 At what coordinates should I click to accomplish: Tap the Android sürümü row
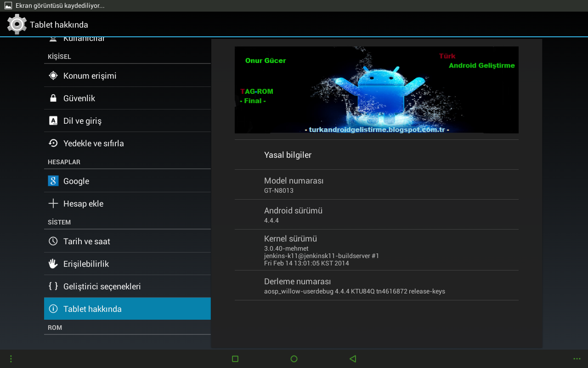377,214
